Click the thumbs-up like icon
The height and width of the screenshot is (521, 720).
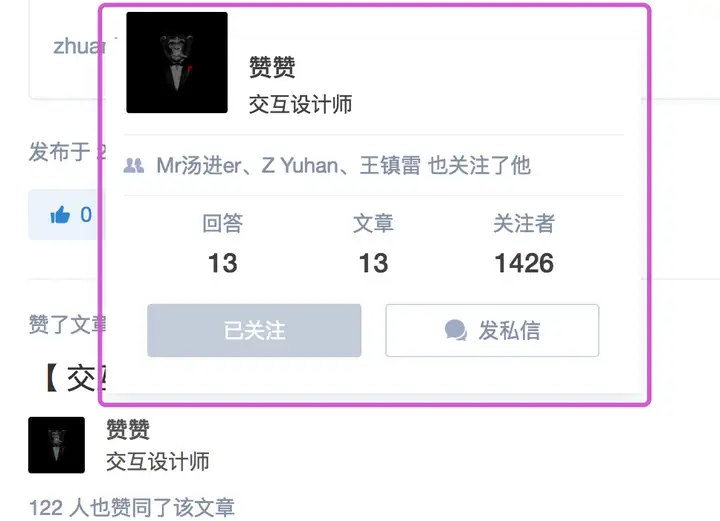[60, 215]
